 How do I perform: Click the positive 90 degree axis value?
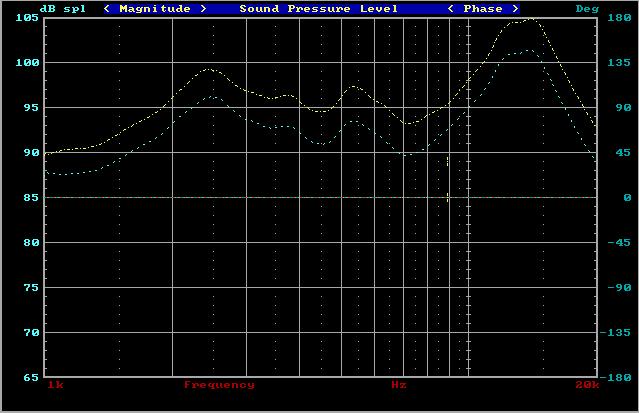point(623,108)
